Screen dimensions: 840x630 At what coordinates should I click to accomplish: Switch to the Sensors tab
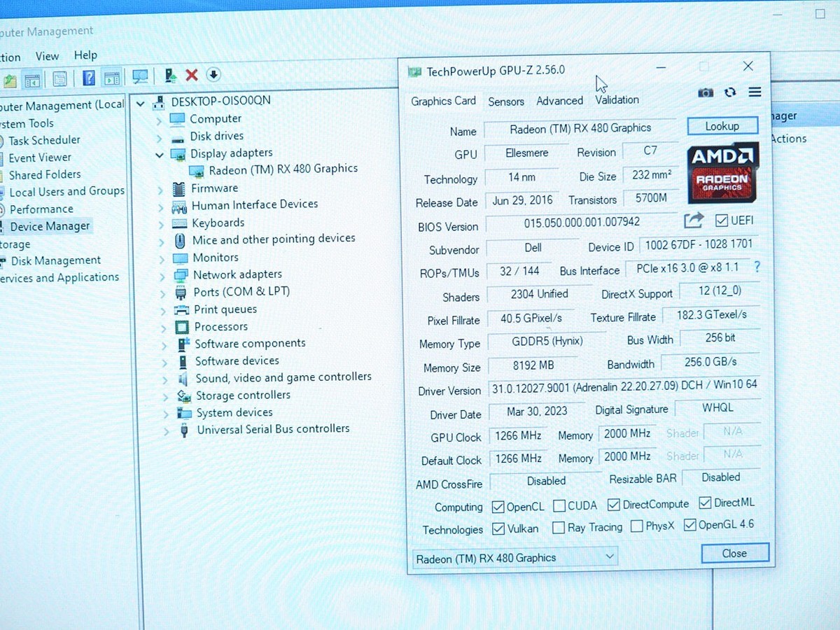505,101
